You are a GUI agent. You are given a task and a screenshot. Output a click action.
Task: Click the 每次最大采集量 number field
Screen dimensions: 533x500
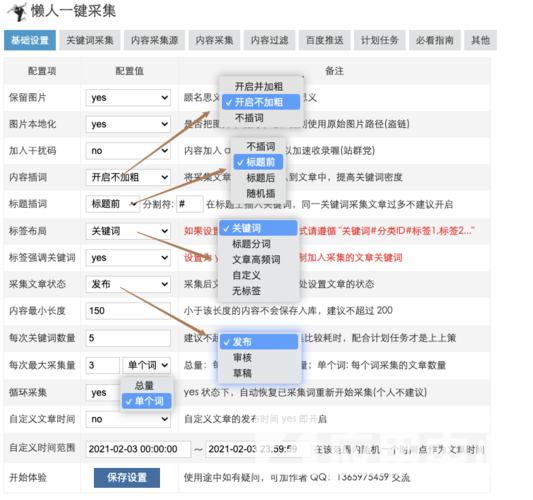[103, 365]
